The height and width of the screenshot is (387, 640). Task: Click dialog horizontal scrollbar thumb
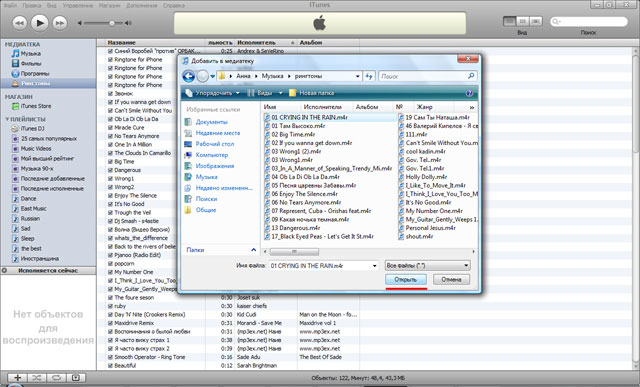294,251
